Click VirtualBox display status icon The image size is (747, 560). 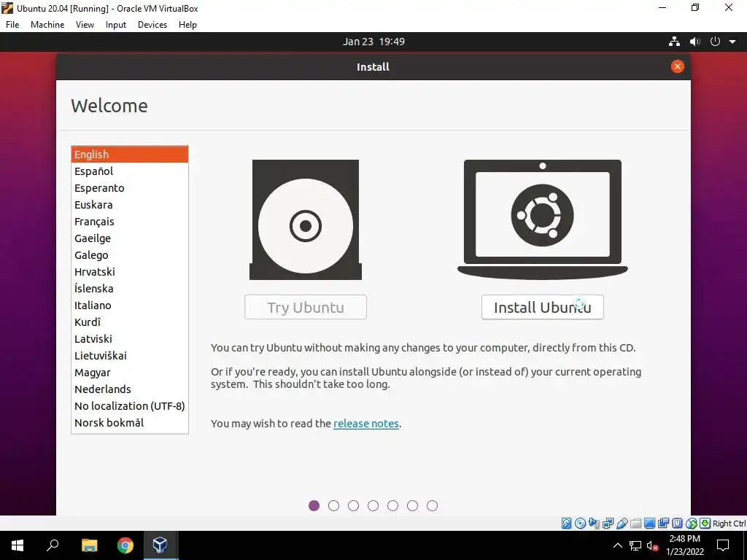(x=649, y=524)
